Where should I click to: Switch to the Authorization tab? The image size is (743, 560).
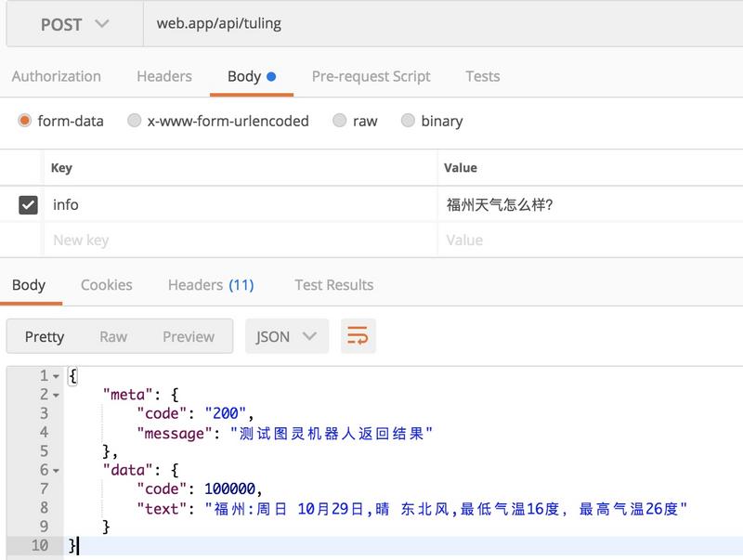click(x=57, y=76)
